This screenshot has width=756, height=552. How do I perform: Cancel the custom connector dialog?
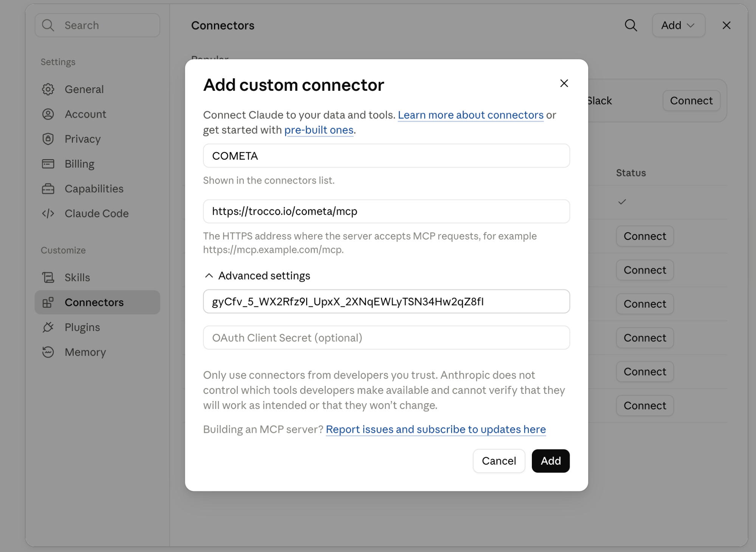coord(499,461)
